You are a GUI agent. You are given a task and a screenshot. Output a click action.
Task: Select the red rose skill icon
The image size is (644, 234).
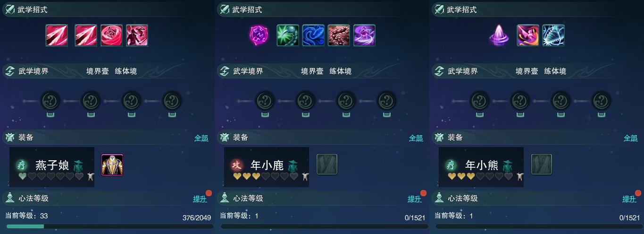coord(111,35)
